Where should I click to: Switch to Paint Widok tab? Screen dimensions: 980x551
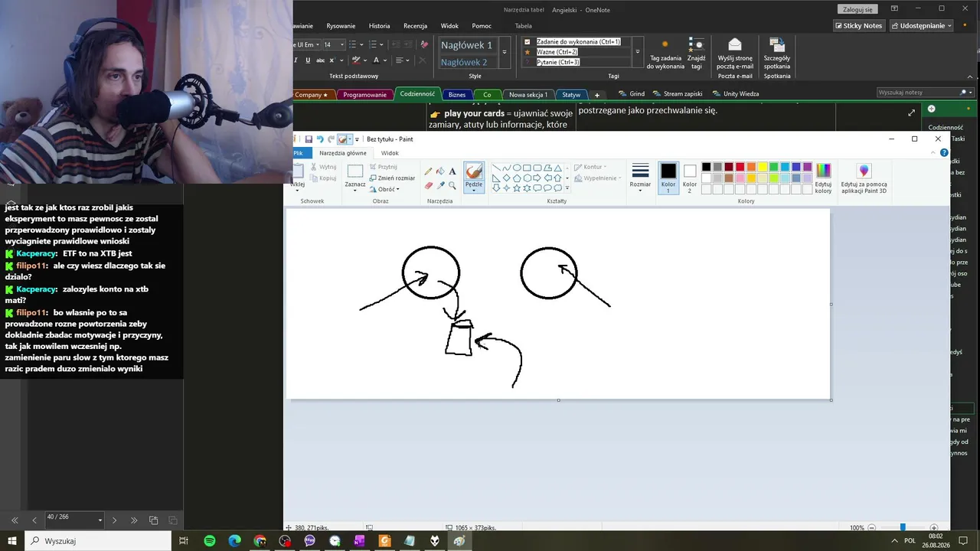pyautogui.click(x=390, y=153)
